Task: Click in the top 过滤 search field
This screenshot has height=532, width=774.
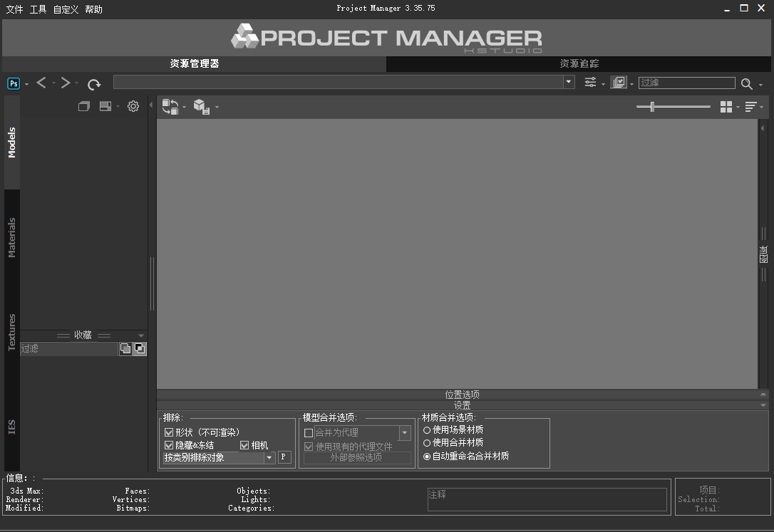Action: pos(686,83)
